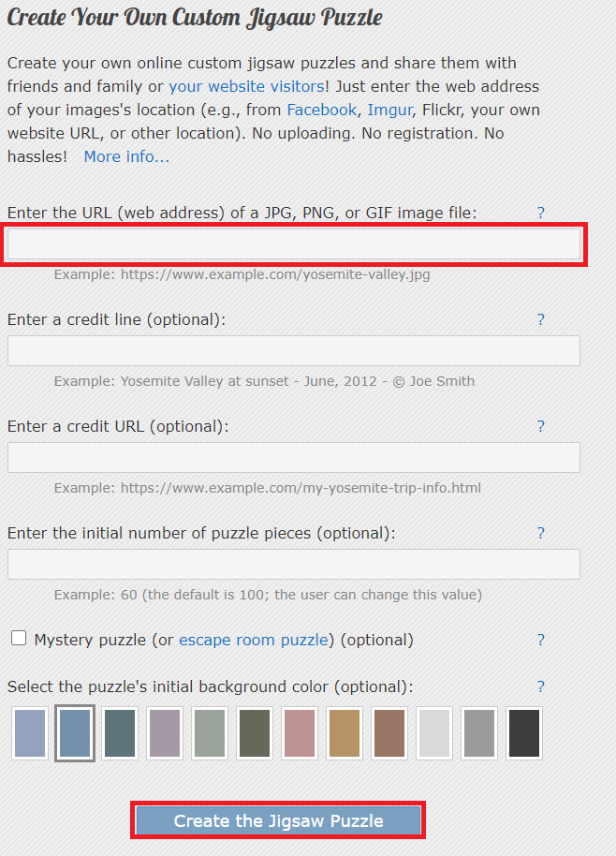The width and height of the screenshot is (616, 856).
Task: Click the 'Create Your Own Custom Jigsaw Puzzle' heading
Action: pos(194,17)
